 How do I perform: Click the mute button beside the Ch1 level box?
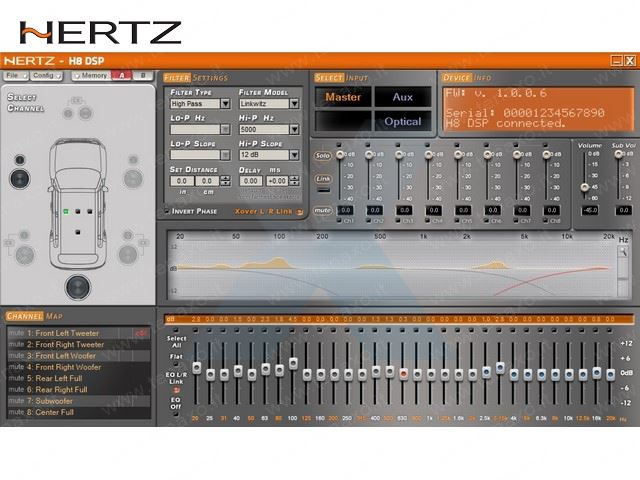click(322, 211)
